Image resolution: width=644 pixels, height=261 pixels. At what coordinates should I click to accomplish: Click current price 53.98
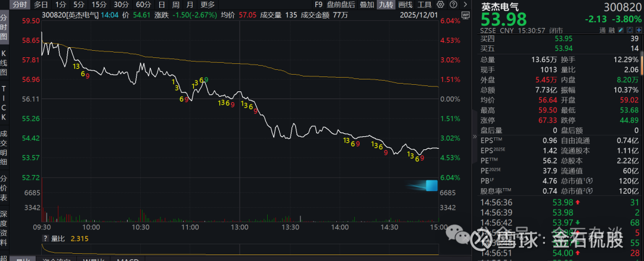(x=503, y=19)
